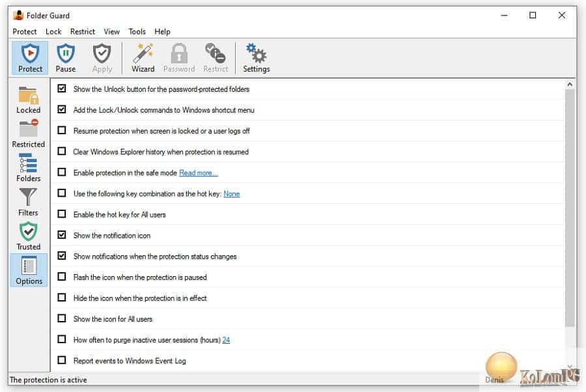Image resolution: width=586 pixels, height=392 pixels.
Task: Show the Folders tree view
Action: 29,168
